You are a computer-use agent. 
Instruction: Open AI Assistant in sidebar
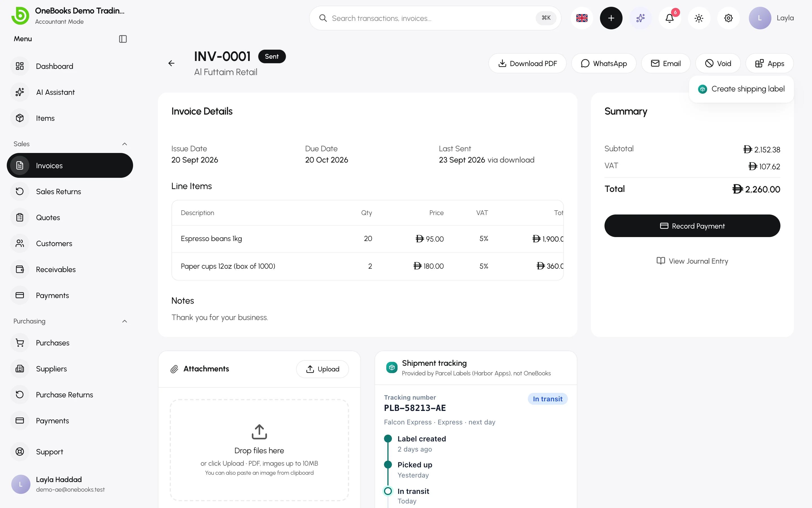[70, 92]
